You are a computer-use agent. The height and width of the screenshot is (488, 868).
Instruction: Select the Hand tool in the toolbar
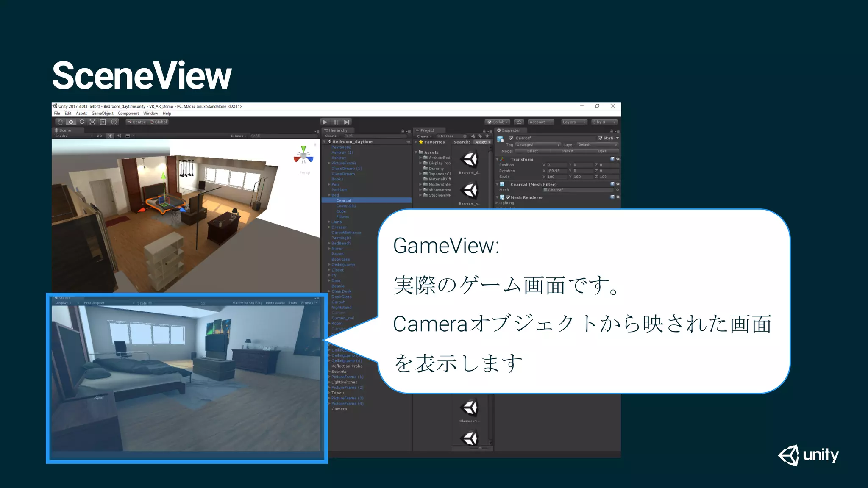pyautogui.click(x=60, y=122)
